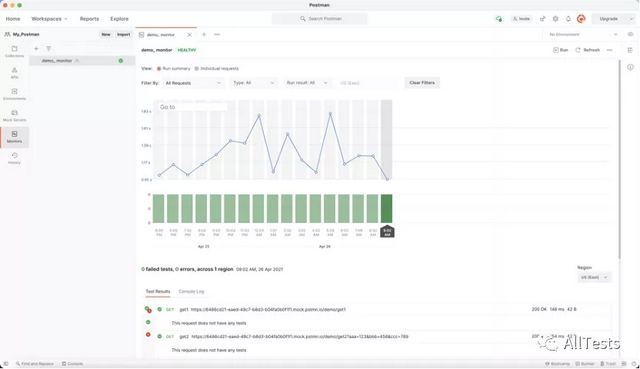Viewport: 640px width, 369px height.
Task: Click the plus icon to create monitor
Action: 36,49
